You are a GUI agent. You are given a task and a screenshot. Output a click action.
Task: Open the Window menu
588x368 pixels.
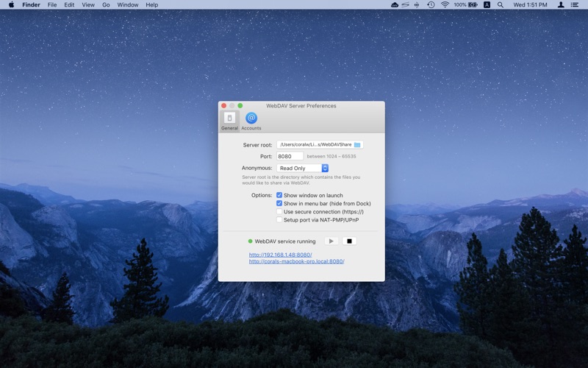coord(127,5)
